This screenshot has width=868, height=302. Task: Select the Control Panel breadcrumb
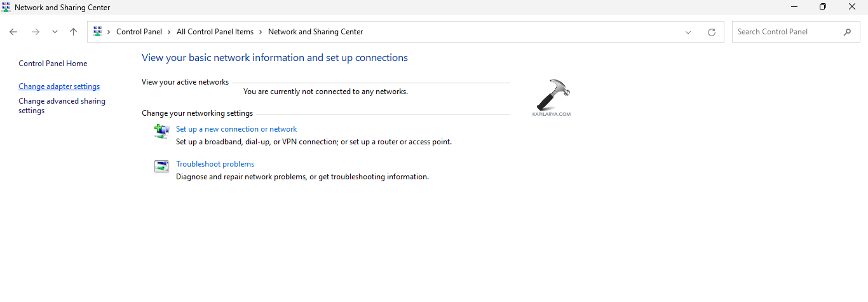click(139, 32)
